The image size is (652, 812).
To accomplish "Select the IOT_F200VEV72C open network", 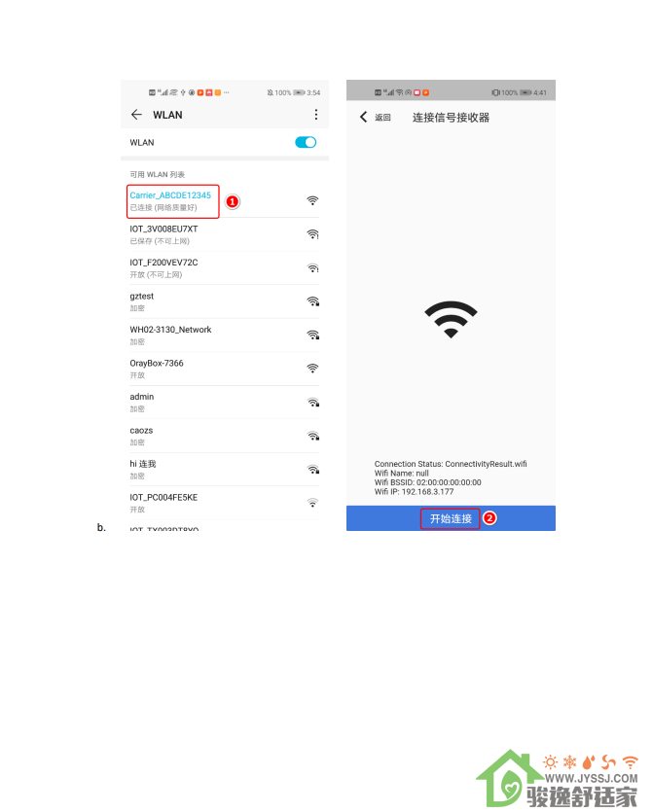I will 225,268.
